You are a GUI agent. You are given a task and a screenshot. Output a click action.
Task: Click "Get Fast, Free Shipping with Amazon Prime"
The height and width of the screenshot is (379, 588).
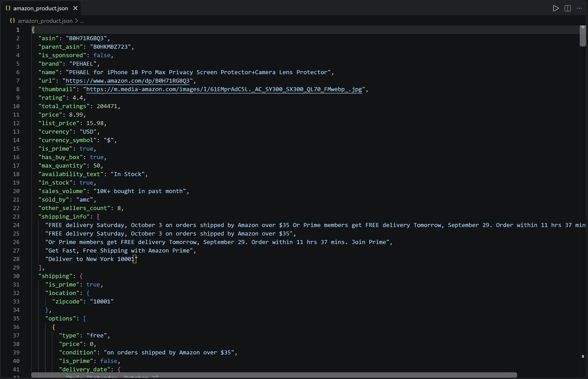pyautogui.click(x=119, y=251)
